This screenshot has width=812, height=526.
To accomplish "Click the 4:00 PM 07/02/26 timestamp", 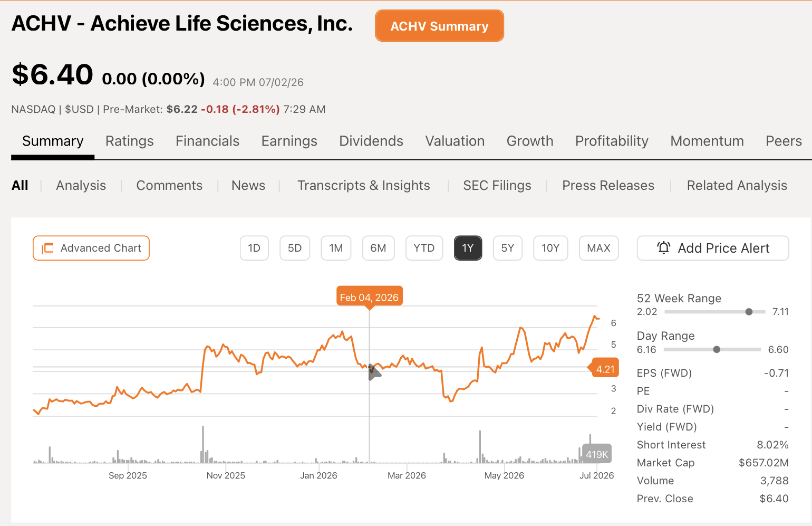I will click(x=258, y=82).
